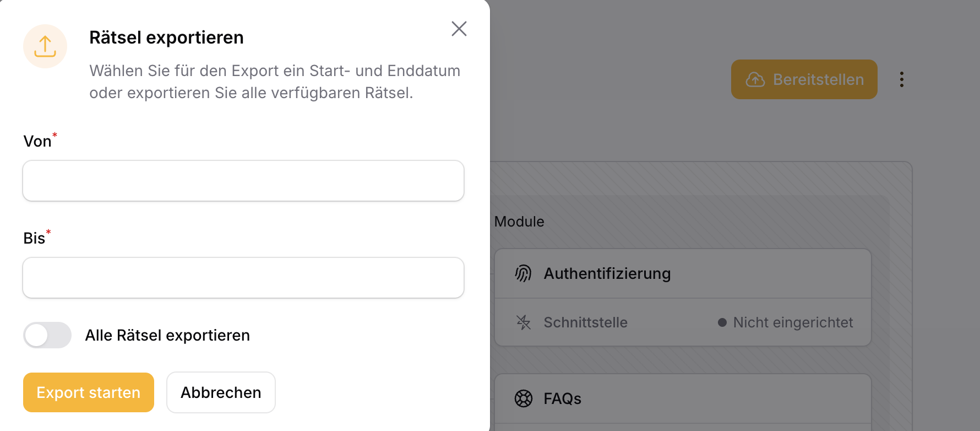Click the life-ring icon next to FAQs
This screenshot has width=980, height=431.
(522, 398)
